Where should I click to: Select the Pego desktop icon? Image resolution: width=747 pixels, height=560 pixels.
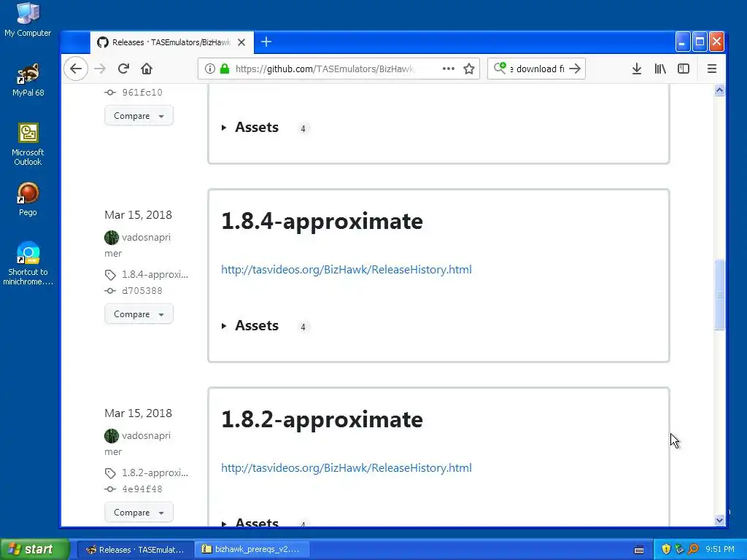tap(28, 199)
